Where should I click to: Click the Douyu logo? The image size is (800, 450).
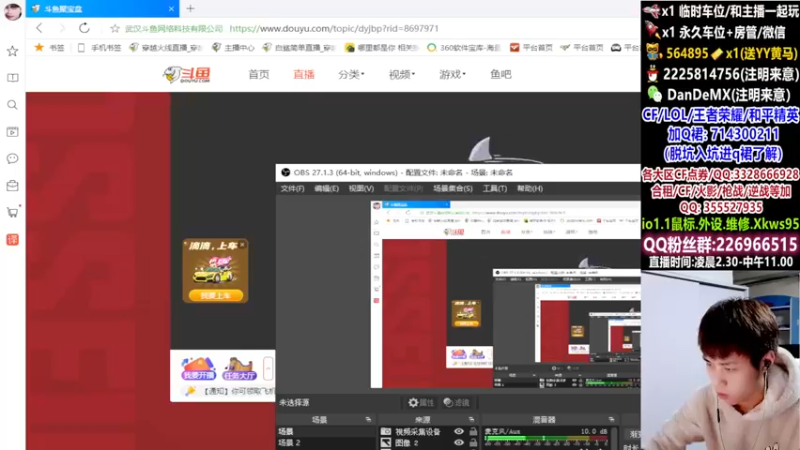pyautogui.click(x=187, y=74)
